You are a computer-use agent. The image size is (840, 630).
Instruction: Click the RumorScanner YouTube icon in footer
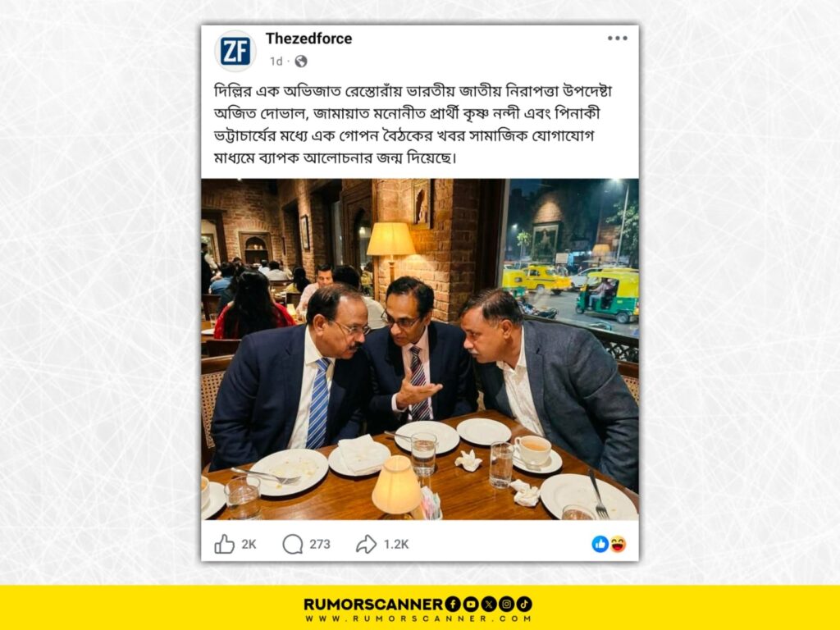click(x=471, y=605)
